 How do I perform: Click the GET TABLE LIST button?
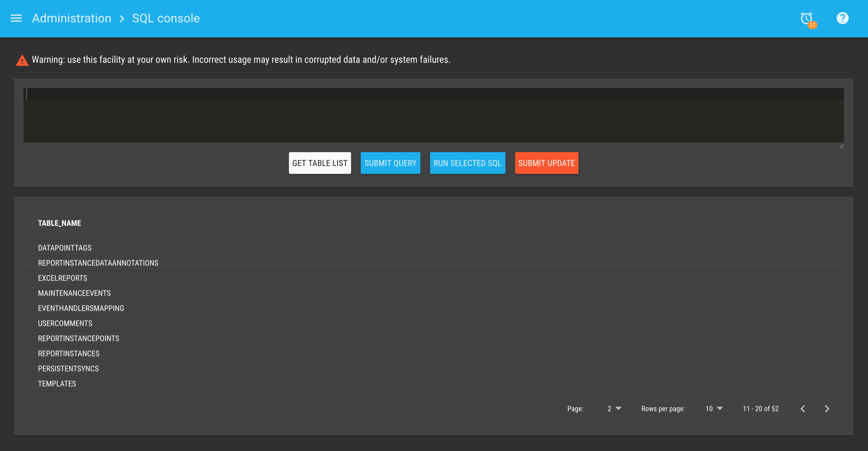(x=320, y=163)
